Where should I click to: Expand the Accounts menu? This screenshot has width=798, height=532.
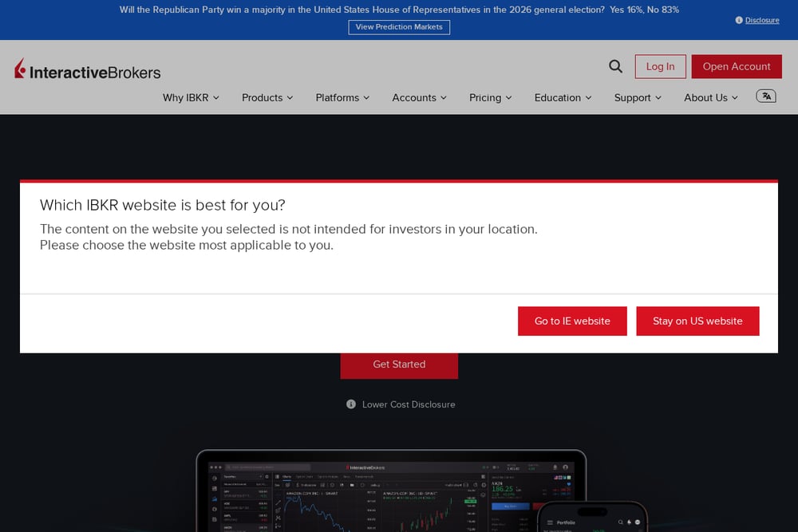click(x=420, y=97)
